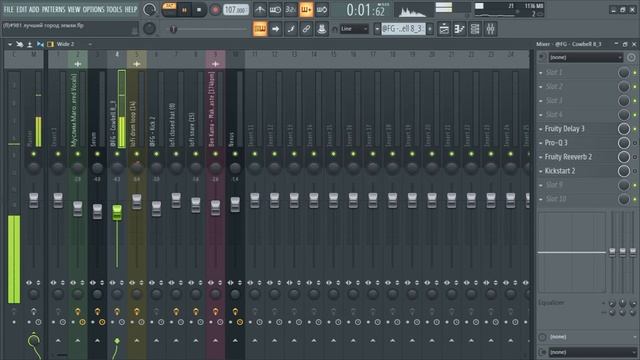Click the Master track volume fader
640x360 pixels.
(x=34, y=200)
